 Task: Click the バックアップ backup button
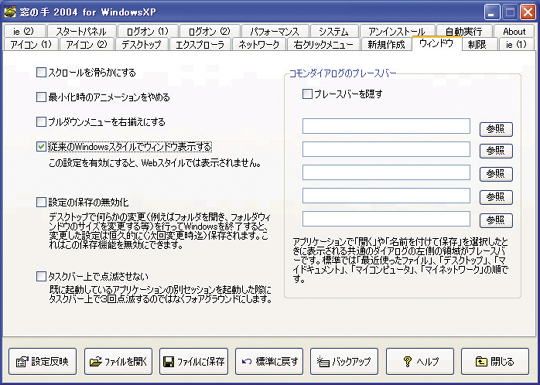344,361
